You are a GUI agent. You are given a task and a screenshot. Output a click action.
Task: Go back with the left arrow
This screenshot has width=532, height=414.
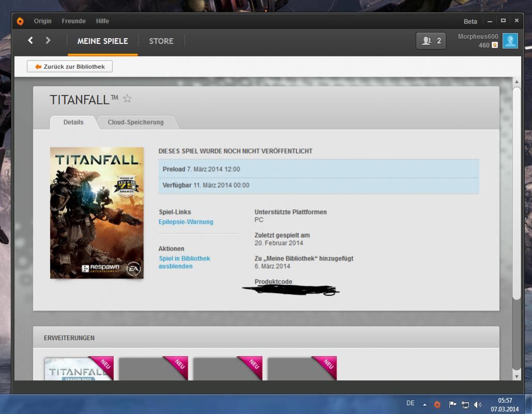(x=31, y=40)
